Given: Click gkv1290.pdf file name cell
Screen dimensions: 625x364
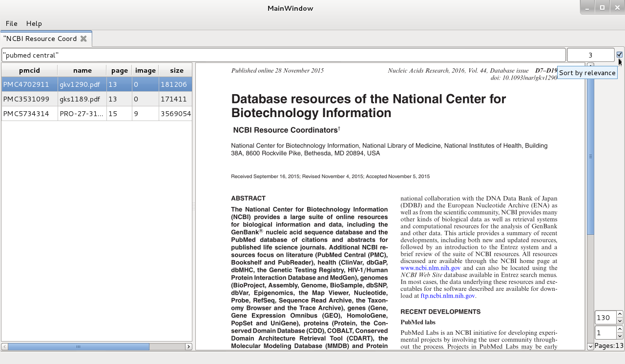Looking at the screenshot, I should pyautogui.click(x=82, y=84).
